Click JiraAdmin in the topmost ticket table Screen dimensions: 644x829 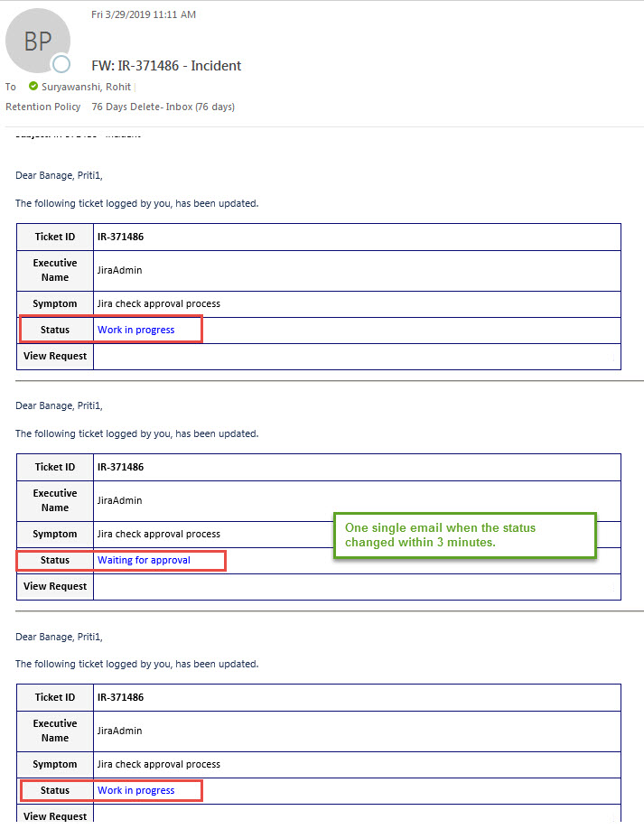119,270
